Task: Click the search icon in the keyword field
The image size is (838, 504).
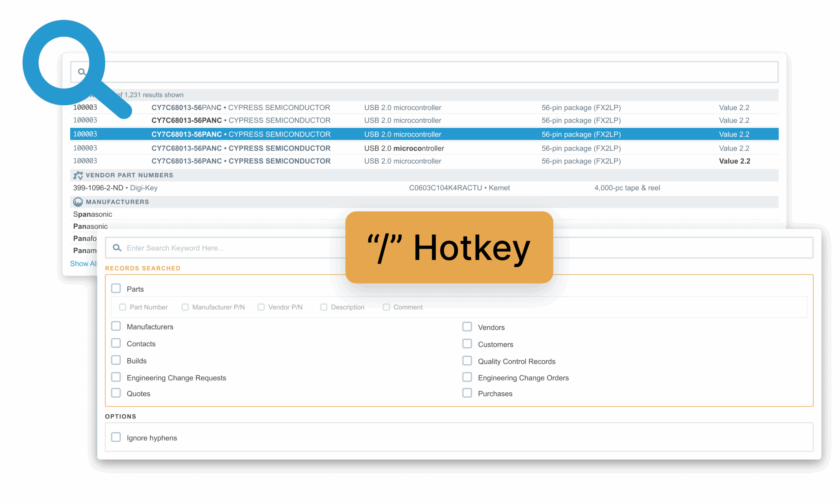Action: (117, 248)
